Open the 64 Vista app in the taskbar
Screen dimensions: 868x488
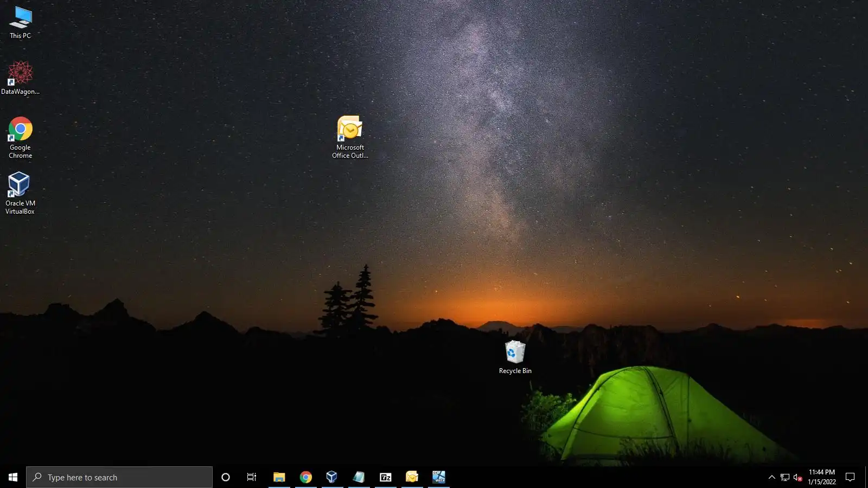tap(438, 477)
